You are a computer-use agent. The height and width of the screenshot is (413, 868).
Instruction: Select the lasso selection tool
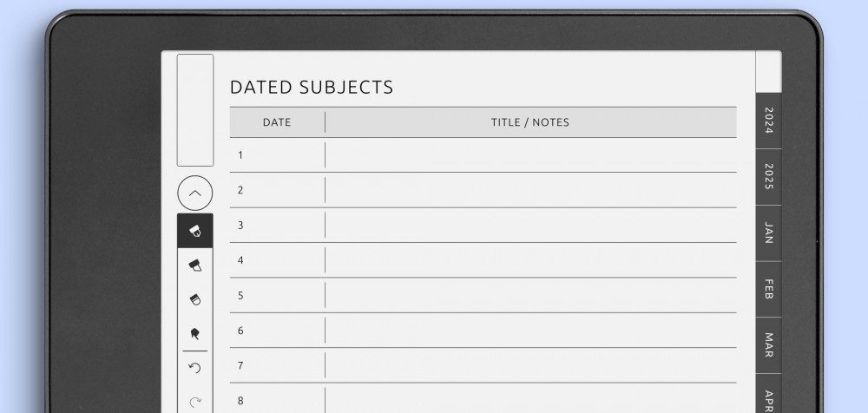[194, 334]
